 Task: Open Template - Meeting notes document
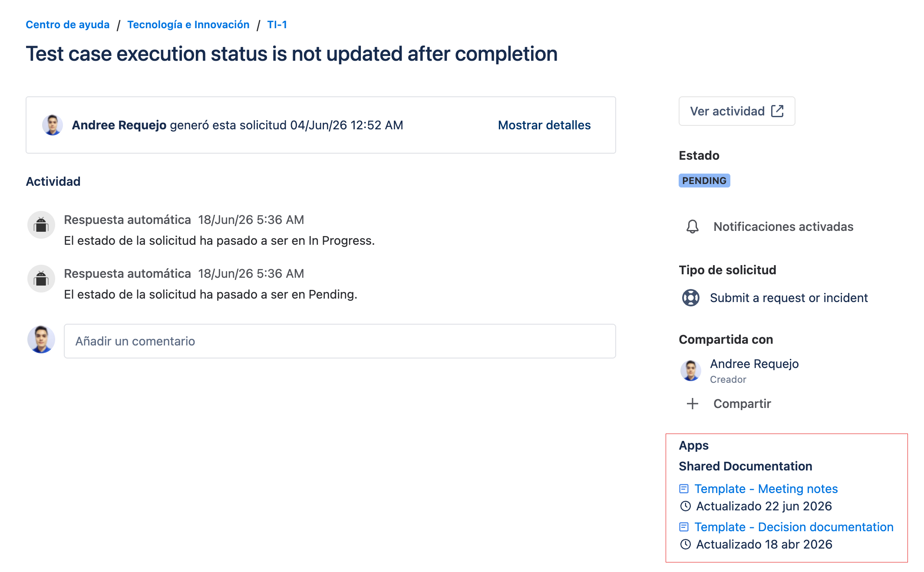[x=766, y=489]
